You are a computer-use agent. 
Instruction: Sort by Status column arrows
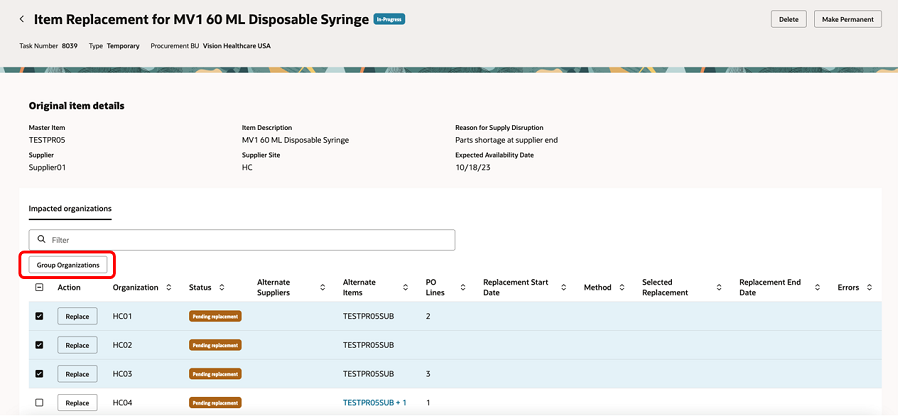(x=222, y=288)
